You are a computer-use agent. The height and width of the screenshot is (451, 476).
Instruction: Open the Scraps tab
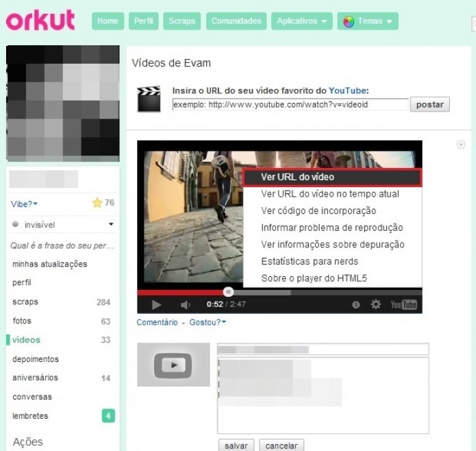click(x=182, y=21)
